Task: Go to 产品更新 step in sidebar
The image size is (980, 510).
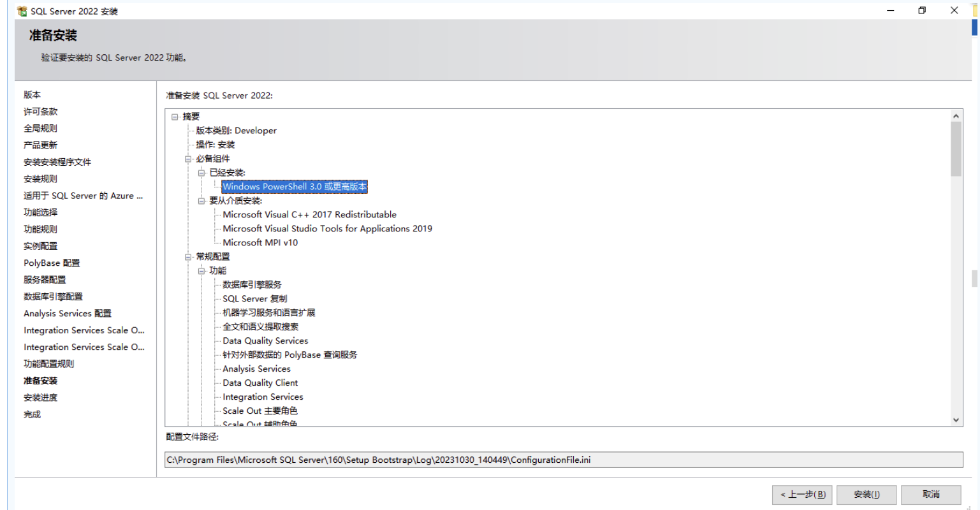Action: pyautogui.click(x=40, y=145)
